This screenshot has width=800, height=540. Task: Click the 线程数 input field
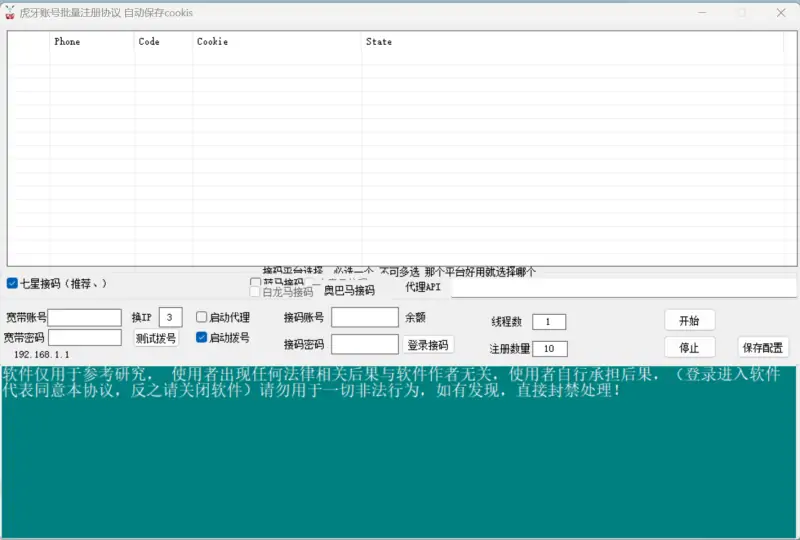tap(549, 322)
